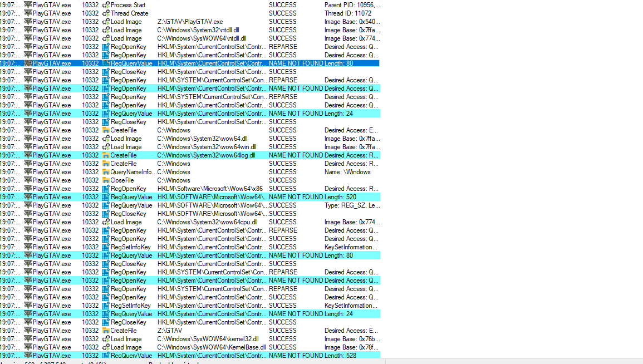643x364 pixels.
Task: Click path C:\Windows\SysWOW64\kernel32.dll
Action: pyautogui.click(x=208, y=339)
